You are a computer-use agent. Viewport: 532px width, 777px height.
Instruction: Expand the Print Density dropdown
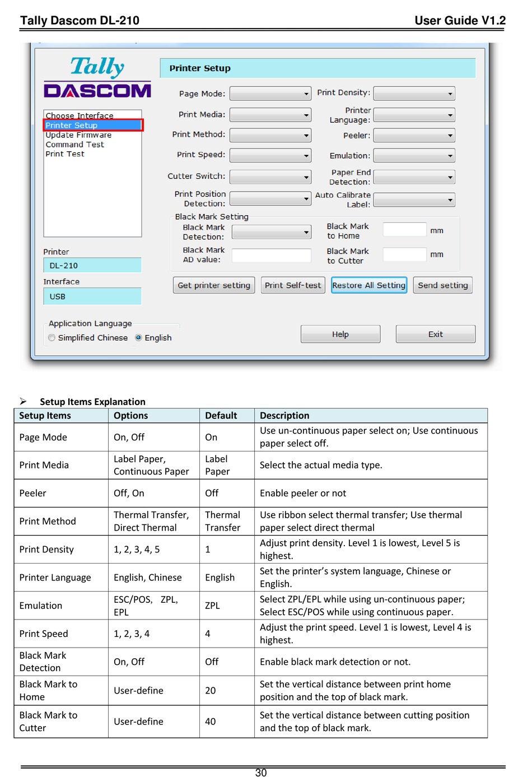(414, 94)
